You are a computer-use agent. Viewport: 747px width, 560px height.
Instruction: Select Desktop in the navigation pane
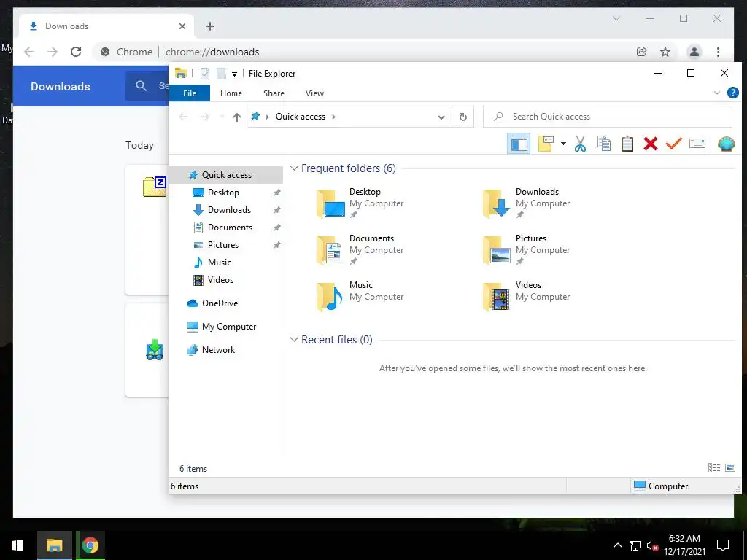223,192
